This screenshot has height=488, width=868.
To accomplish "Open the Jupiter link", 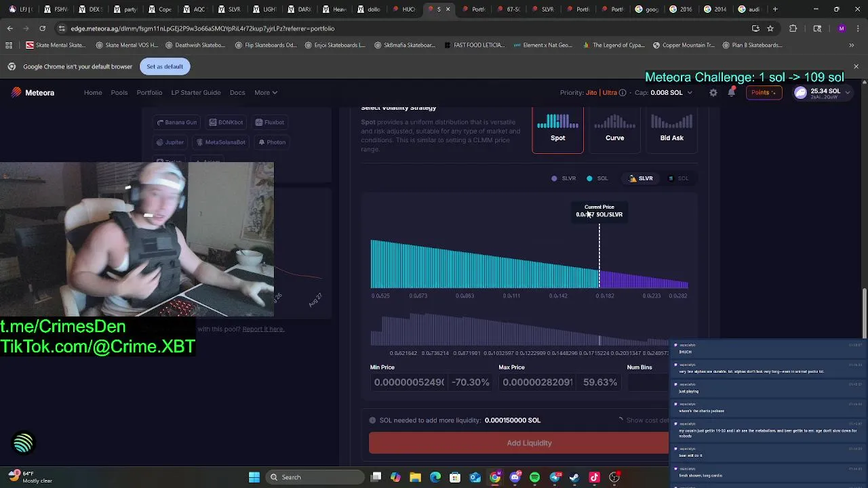I will [x=170, y=142].
